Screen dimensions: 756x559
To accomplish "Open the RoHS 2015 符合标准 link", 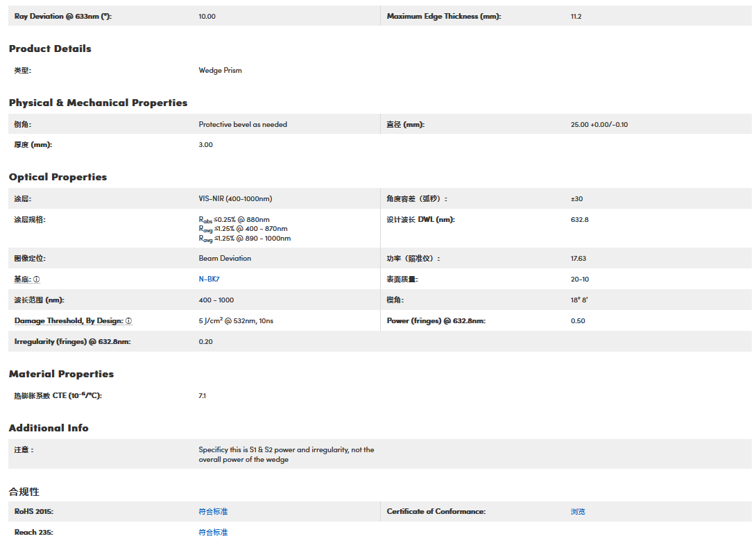I will click(x=213, y=511).
